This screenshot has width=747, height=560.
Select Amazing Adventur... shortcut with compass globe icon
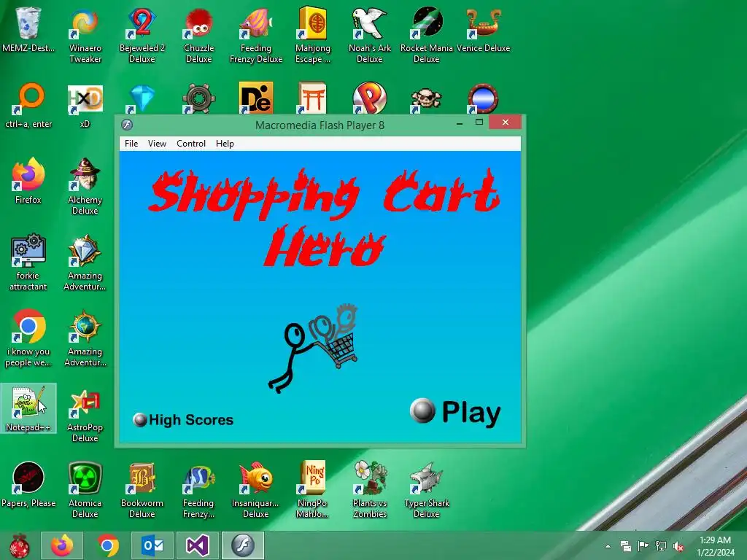pos(85,338)
